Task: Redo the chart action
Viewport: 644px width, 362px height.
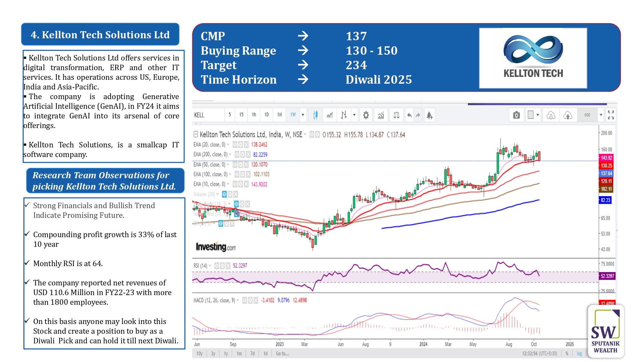Action: (418, 115)
